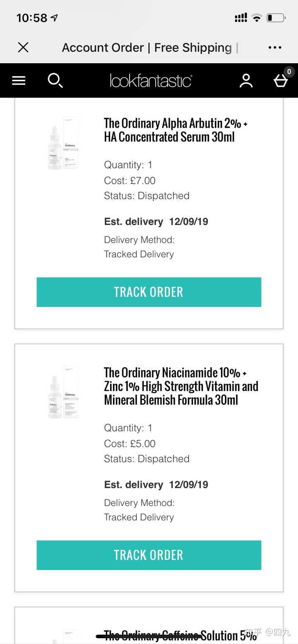The image size is (298, 644).
Task: Open the account profile icon
Action: pos(246,81)
